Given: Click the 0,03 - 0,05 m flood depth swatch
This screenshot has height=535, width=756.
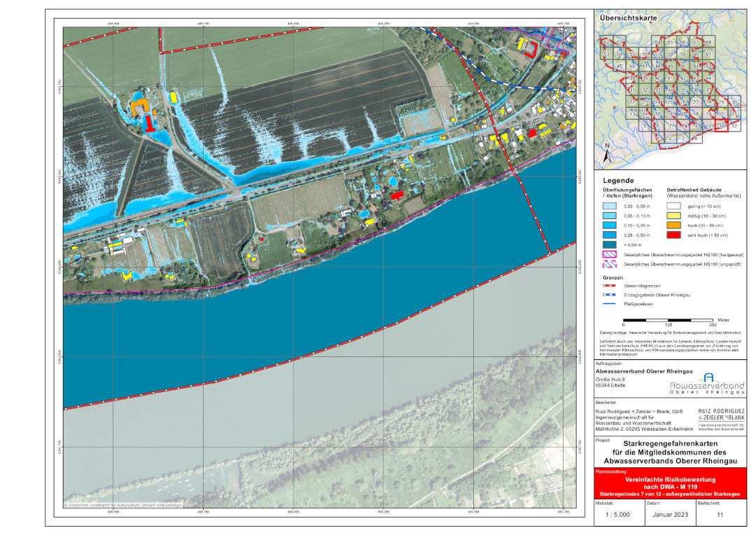Looking at the screenshot, I should [x=612, y=207].
